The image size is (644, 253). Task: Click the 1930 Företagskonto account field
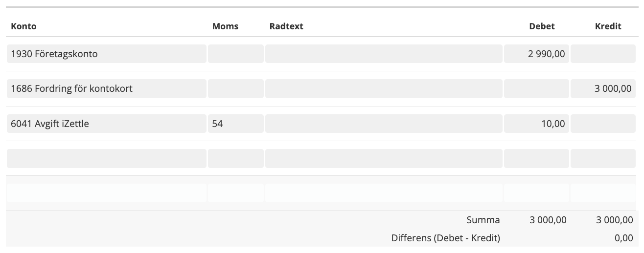pyautogui.click(x=106, y=54)
